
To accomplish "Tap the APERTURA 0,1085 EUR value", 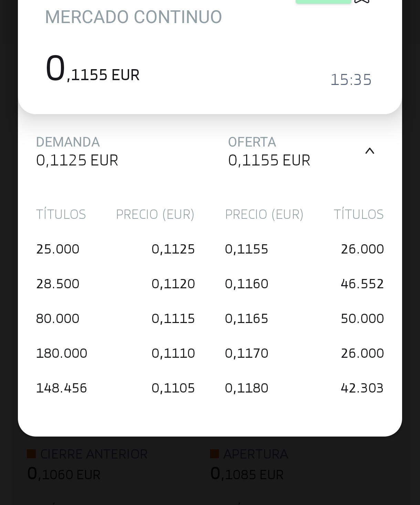I will click(x=247, y=474).
